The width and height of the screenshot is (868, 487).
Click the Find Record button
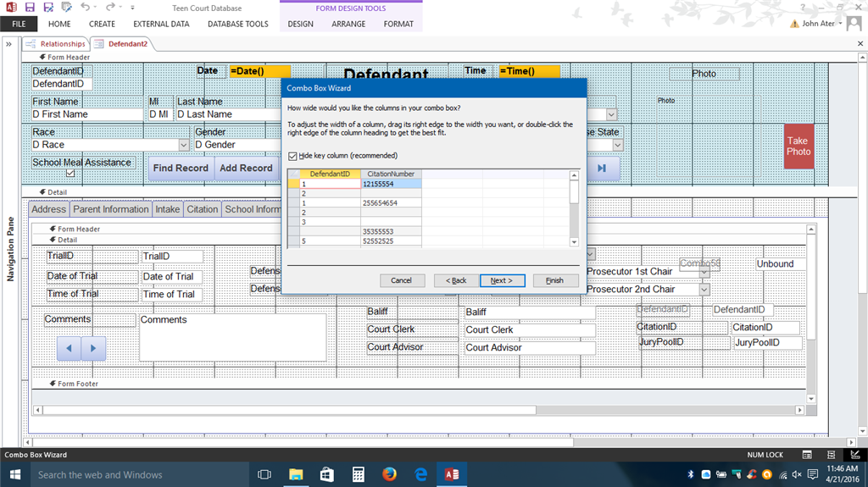[x=181, y=169]
